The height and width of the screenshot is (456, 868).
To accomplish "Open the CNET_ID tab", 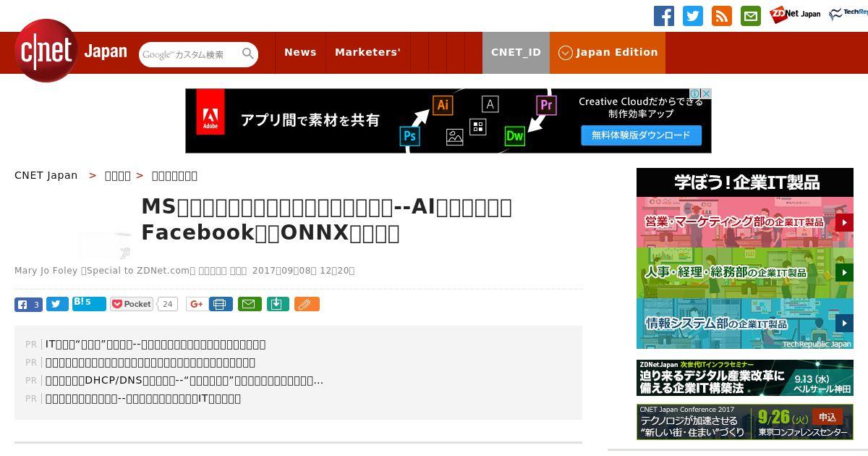I will [516, 52].
